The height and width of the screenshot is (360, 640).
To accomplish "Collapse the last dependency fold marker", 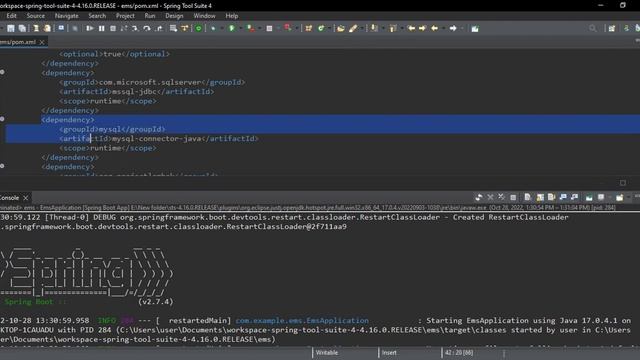I will click(2, 166).
